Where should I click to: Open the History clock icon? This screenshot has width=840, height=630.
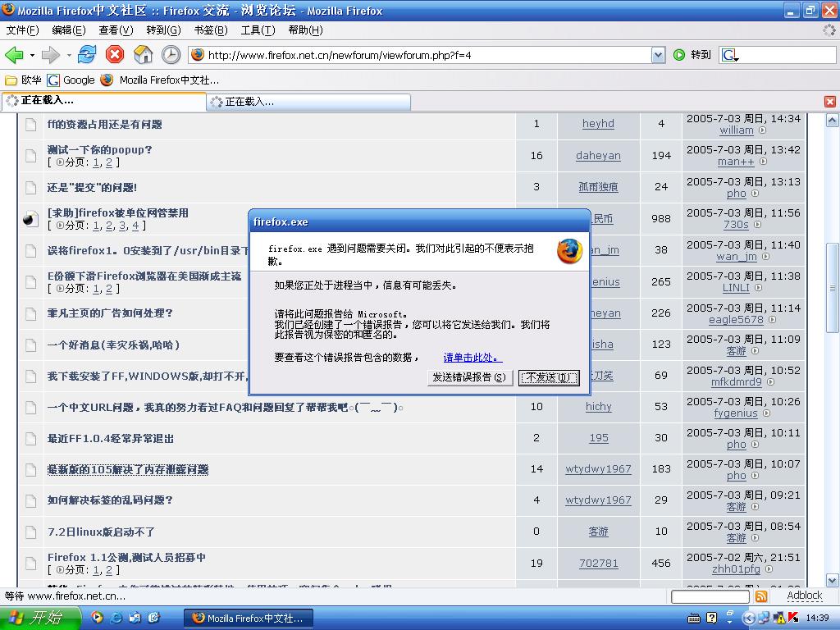171,55
